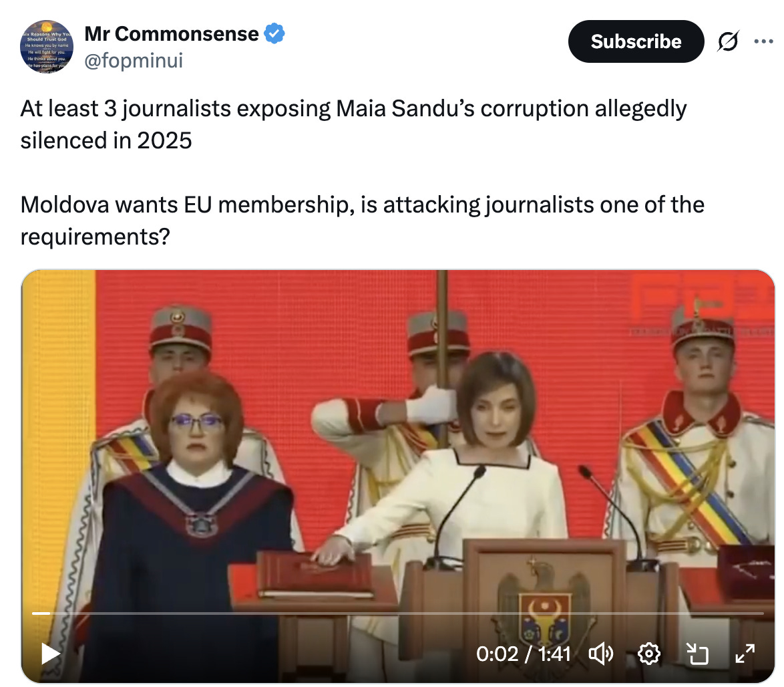This screenshot has height=687, width=784.
Task: Click the video progress bar
Action: tap(398, 613)
